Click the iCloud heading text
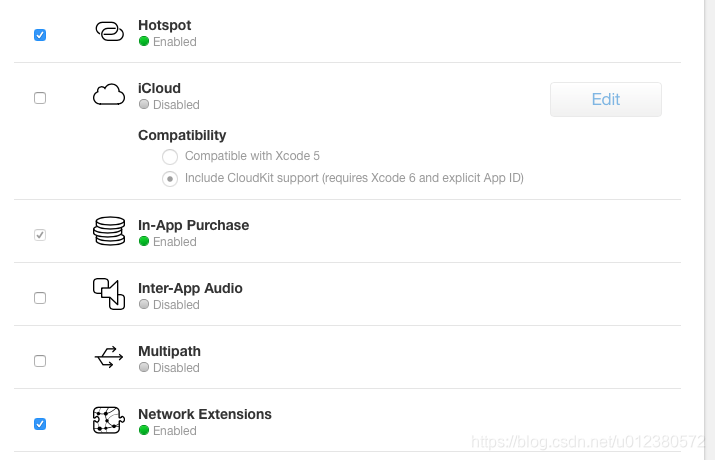This screenshot has width=715, height=460. pyautogui.click(x=159, y=88)
